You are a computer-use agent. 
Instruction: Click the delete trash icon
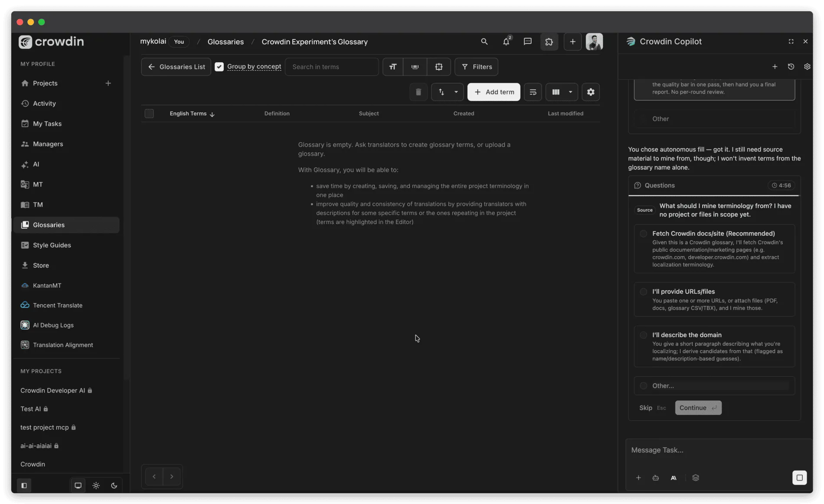(418, 92)
